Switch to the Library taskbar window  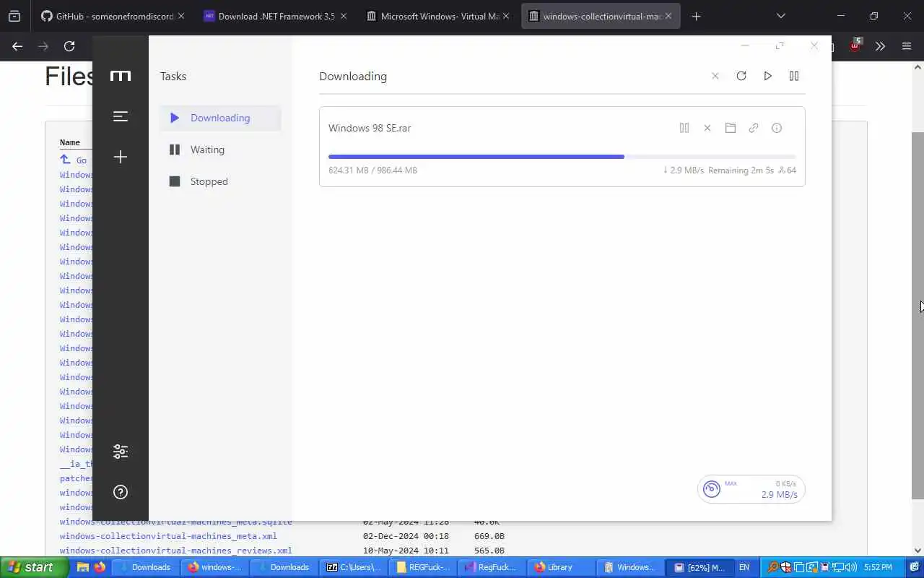coord(562,567)
